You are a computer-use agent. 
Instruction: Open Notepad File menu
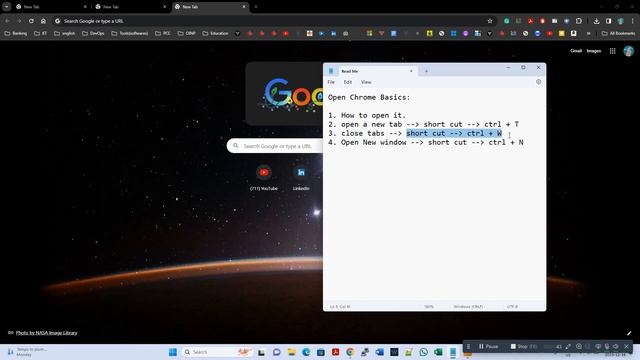pyautogui.click(x=331, y=82)
